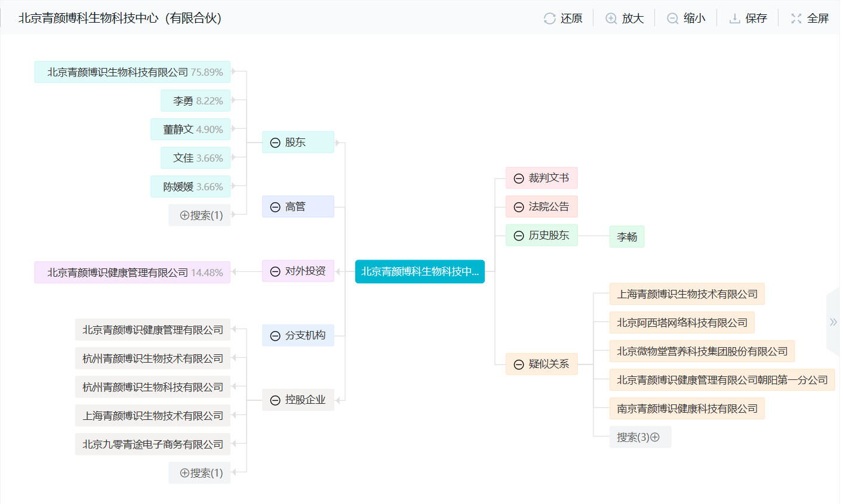
Task: Collapse the 高管 executives node
Action: tap(275, 207)
